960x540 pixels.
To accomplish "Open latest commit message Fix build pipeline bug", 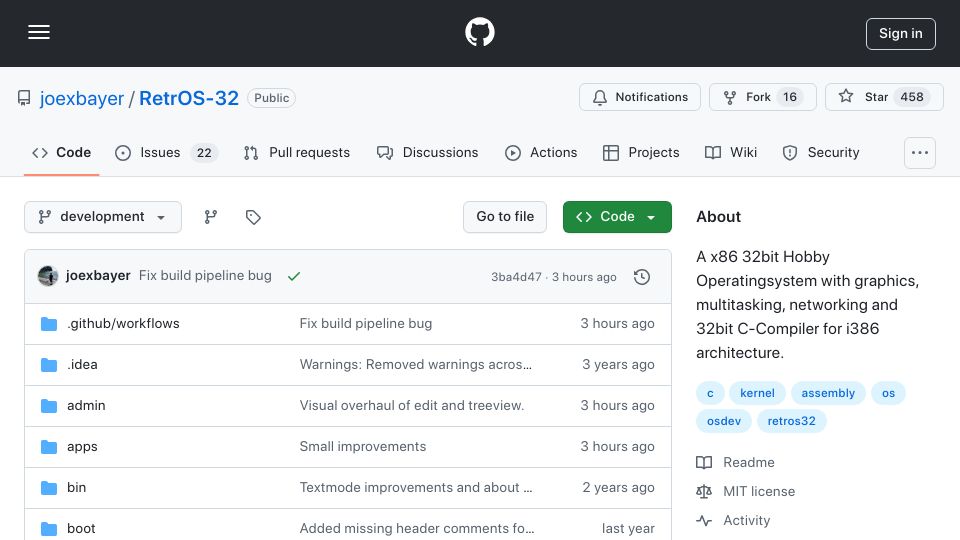I will coord(205,276).
